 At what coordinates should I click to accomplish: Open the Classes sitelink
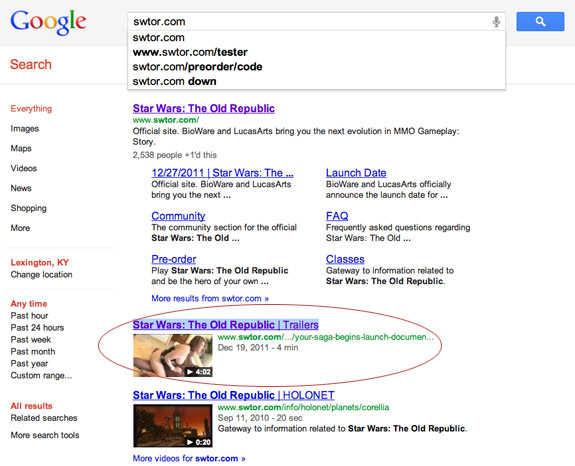click(345, 259)
